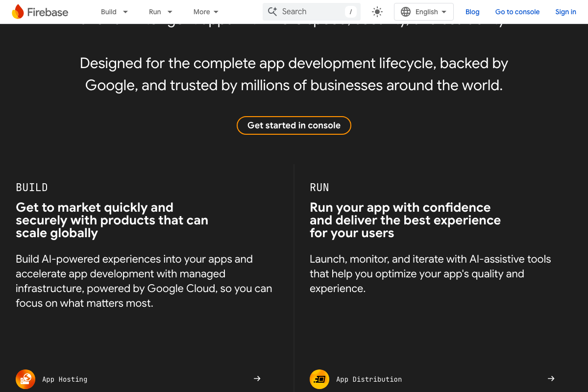The height and width of the screenshot is (392, 588).
Task: Toggle the light/dark theme sun icon
Action: click(377, 12)
